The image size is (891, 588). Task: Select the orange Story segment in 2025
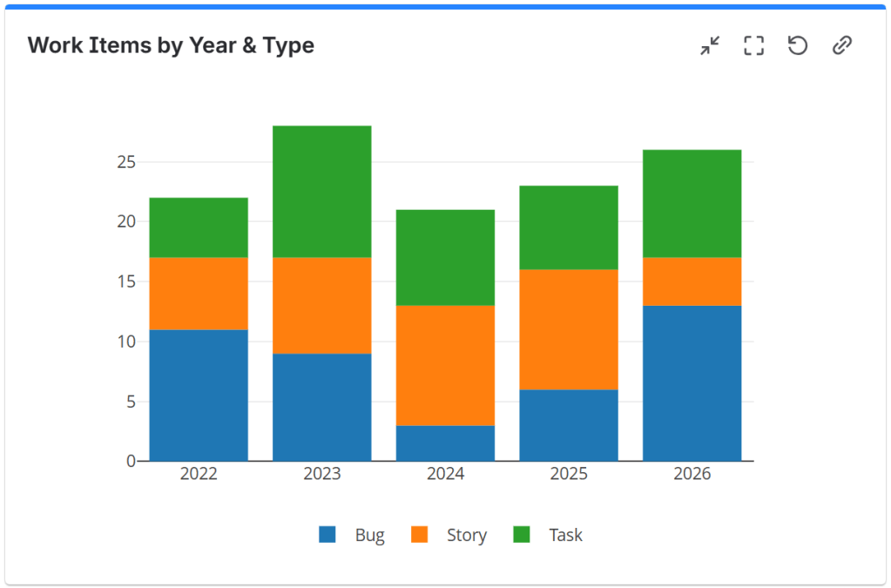[x=569, y=329]
